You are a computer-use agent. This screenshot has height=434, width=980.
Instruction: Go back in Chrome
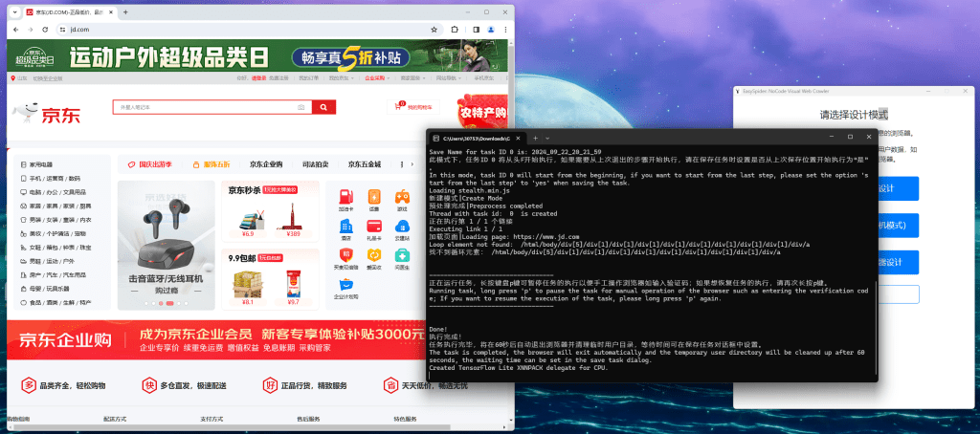(x=16, y=30)
